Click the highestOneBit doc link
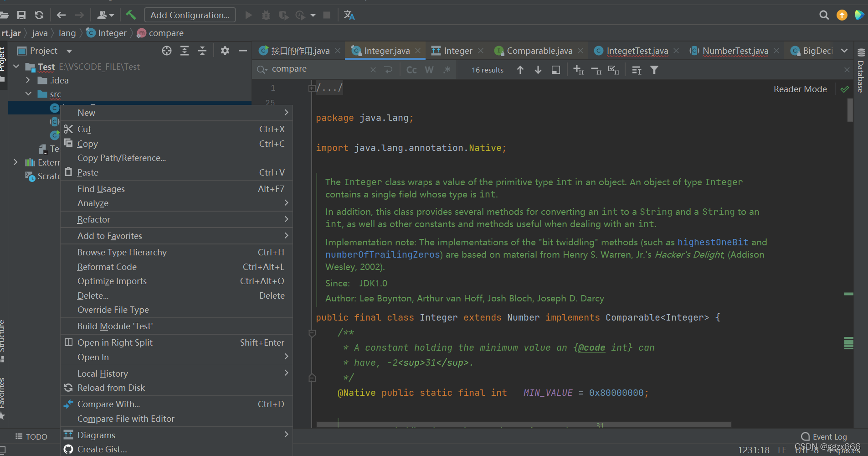 pos(713,242)
